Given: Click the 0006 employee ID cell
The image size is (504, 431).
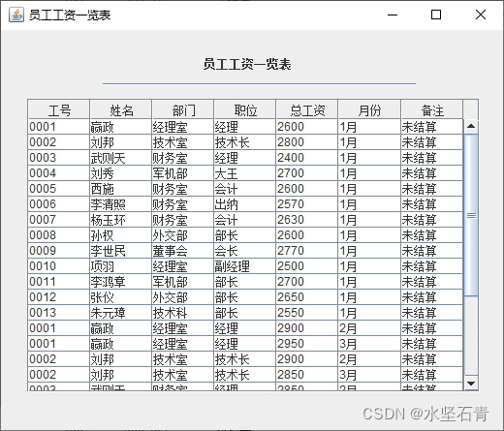Looking at the screenshot, I should point(59,204).
